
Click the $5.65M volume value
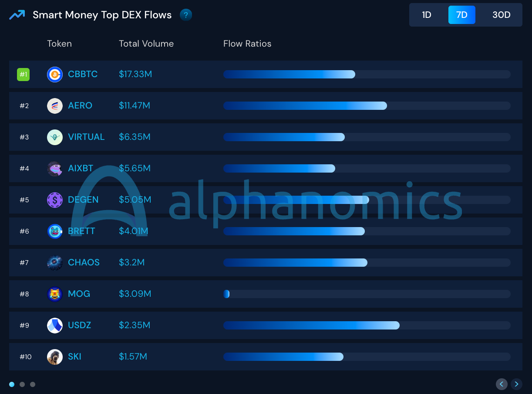point(135,169)
